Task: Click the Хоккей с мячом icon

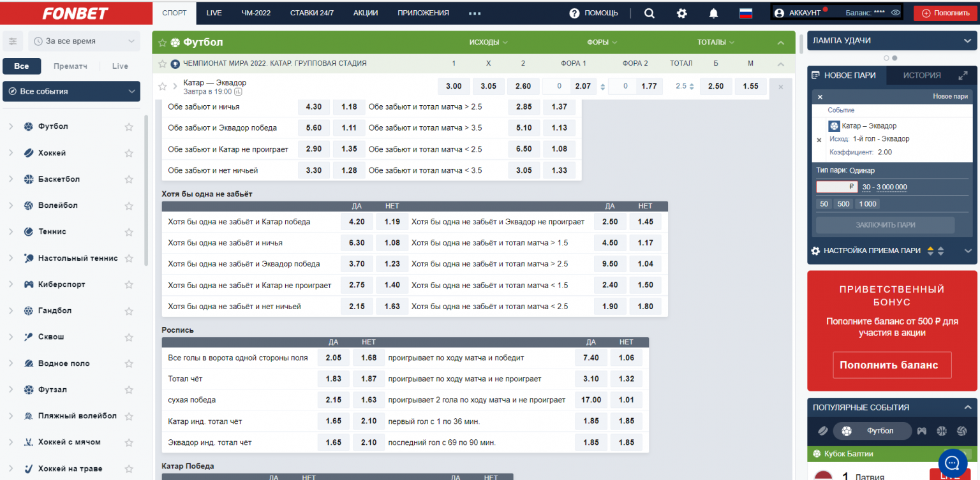Action: [x=28, y=442]
